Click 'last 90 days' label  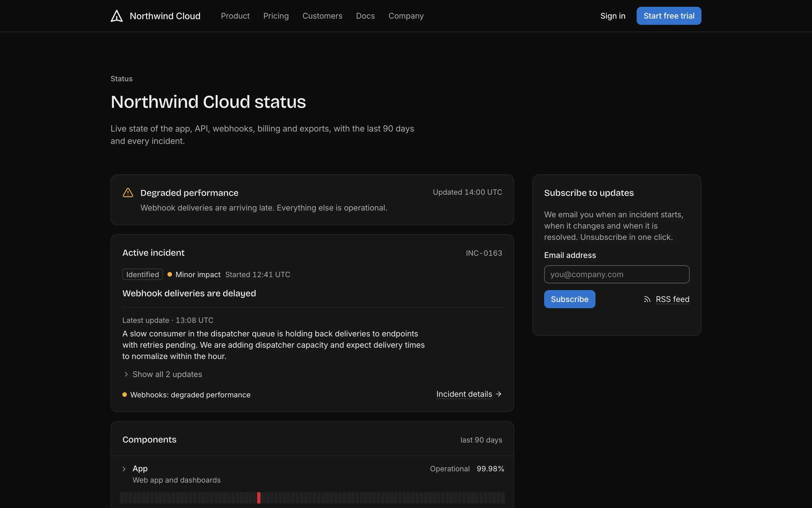click(481, 440)
